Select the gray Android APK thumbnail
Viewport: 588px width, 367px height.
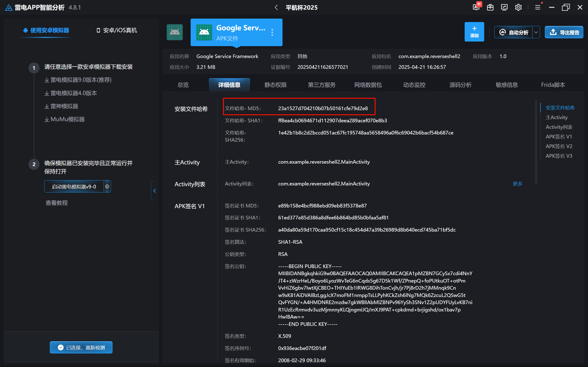[175, 32]
